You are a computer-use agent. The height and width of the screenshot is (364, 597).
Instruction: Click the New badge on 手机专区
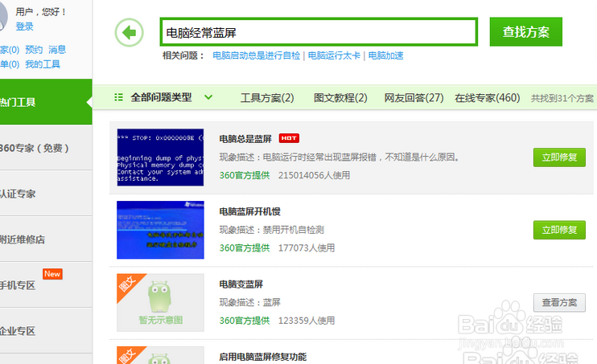[x=52, y=274]
